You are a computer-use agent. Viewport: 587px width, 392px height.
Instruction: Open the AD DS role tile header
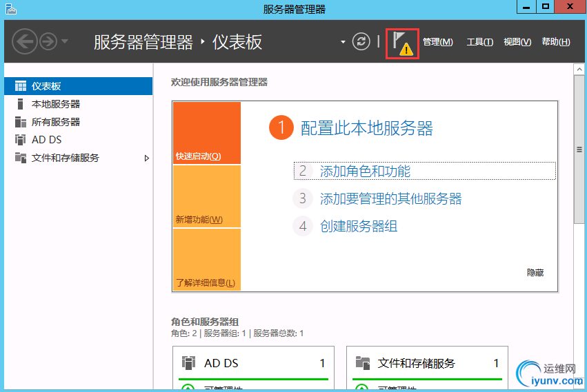pyautogui.click(x=253, y=363)
